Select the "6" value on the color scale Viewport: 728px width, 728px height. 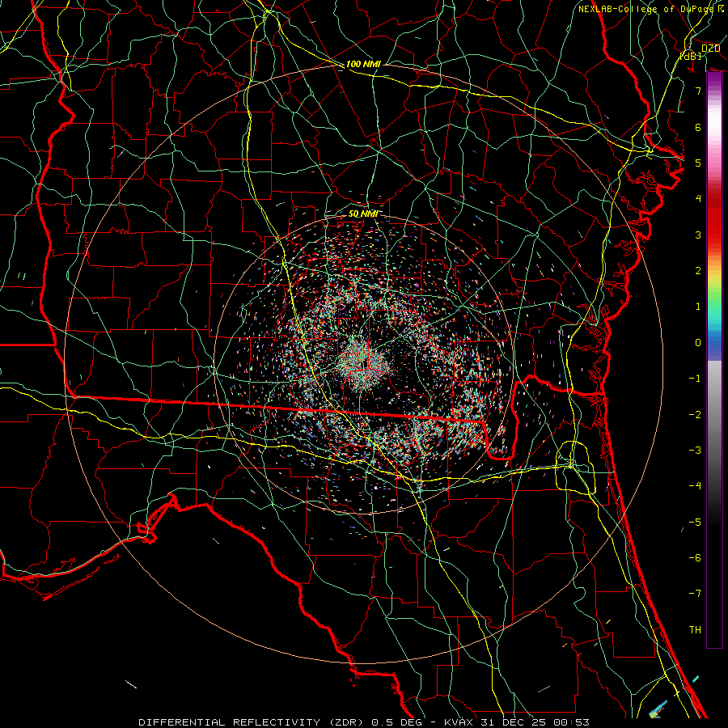click(698, 127)
